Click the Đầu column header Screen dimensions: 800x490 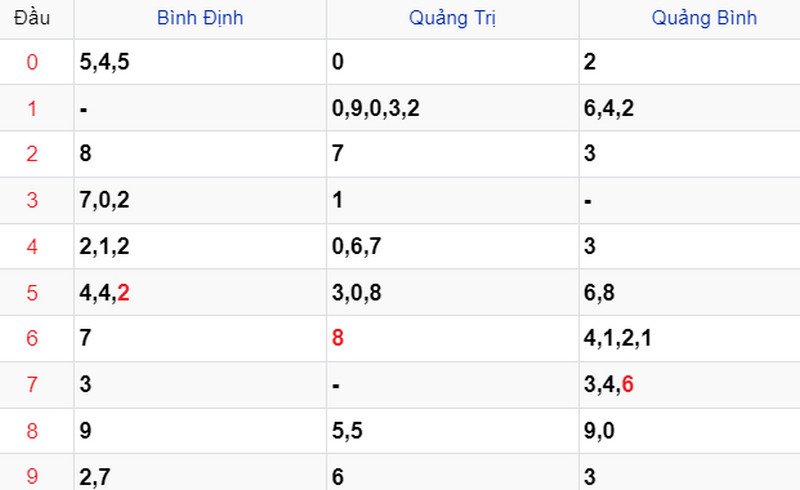pyautogui.click(x=31, y=18)
